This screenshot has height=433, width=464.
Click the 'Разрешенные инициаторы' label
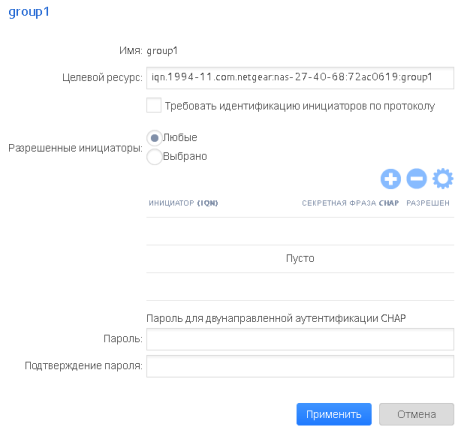75,148
